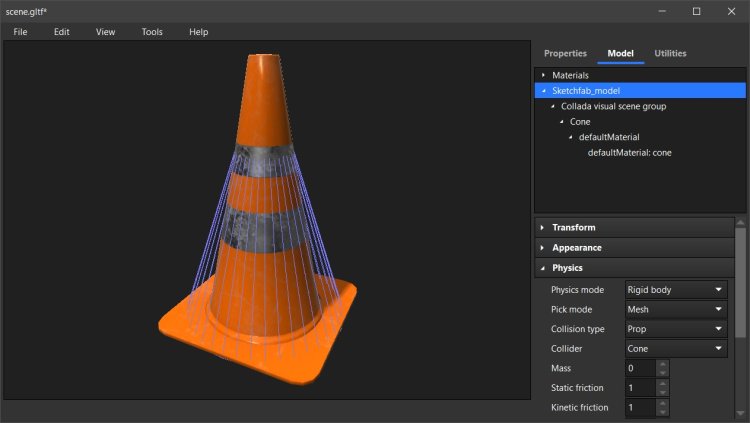Open the Tools menu
The width and height of the screenshot is (750, 423).
coord(152,32)
